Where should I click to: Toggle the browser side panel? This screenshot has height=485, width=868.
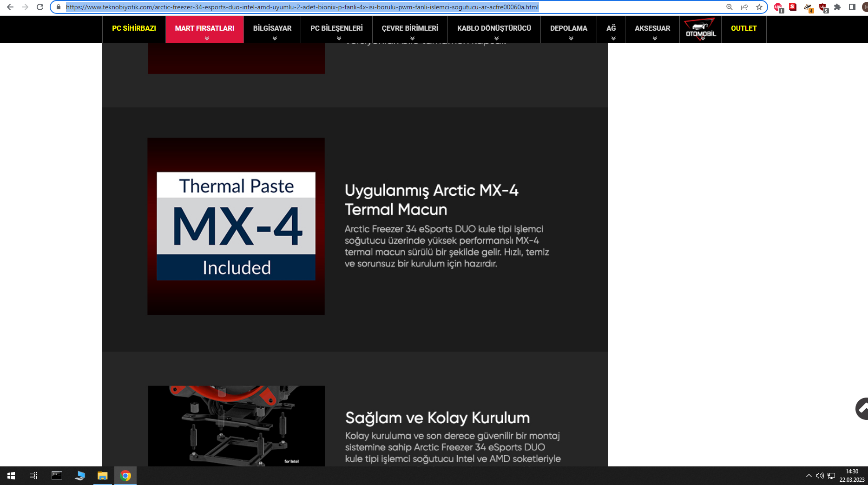(852, 7)
